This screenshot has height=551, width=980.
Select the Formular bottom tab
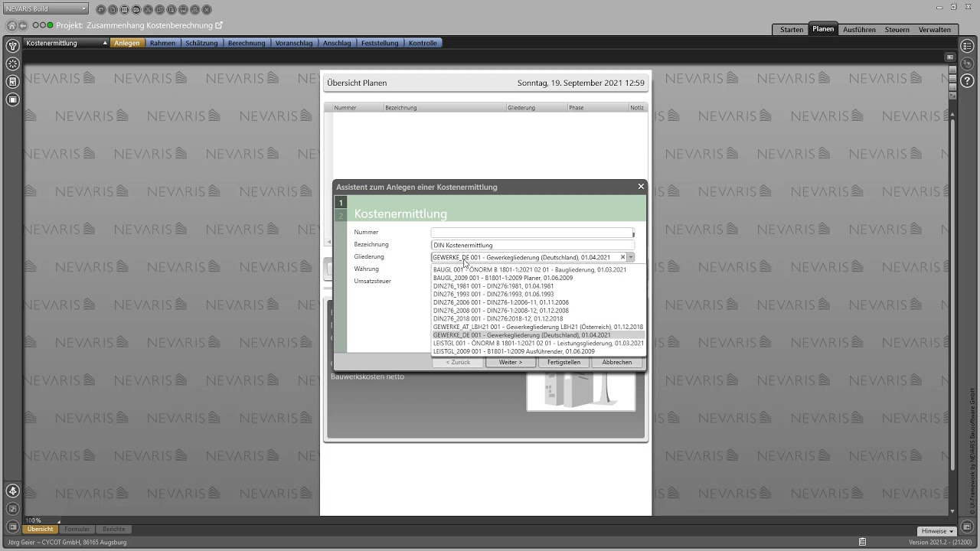click(77, 529)
